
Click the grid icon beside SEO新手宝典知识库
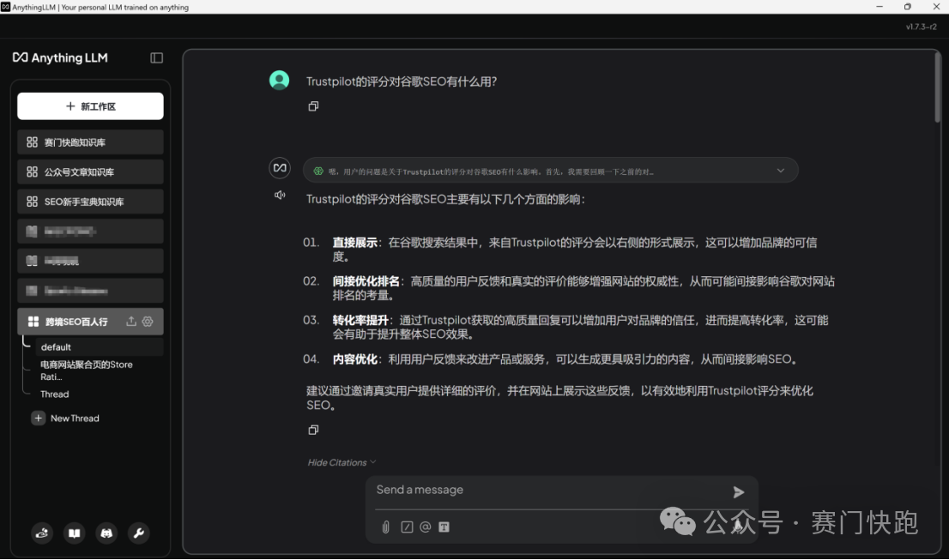click(32, 202)
